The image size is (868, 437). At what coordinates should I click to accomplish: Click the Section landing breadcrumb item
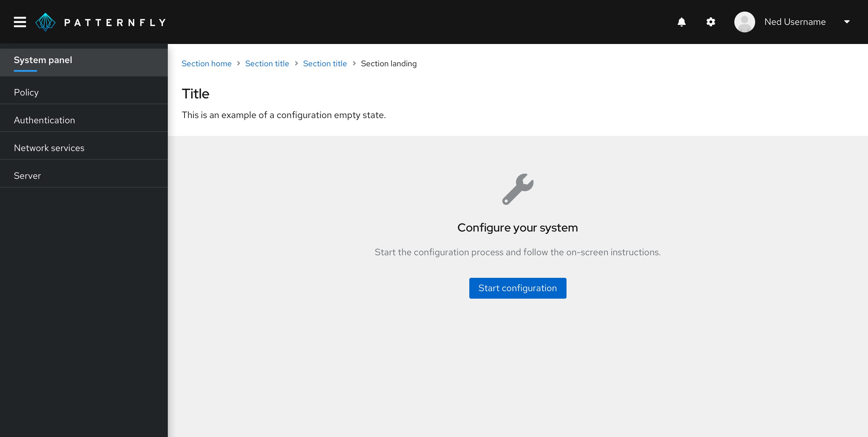tap(388, 64)
